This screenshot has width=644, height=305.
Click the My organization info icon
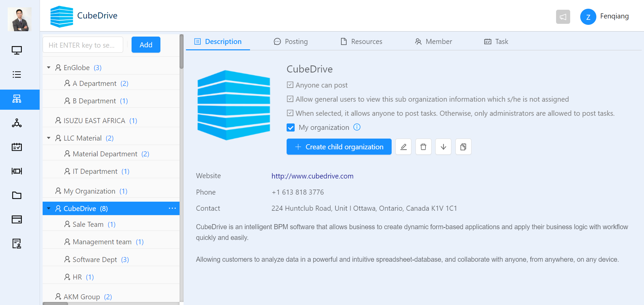coord(357,127)
